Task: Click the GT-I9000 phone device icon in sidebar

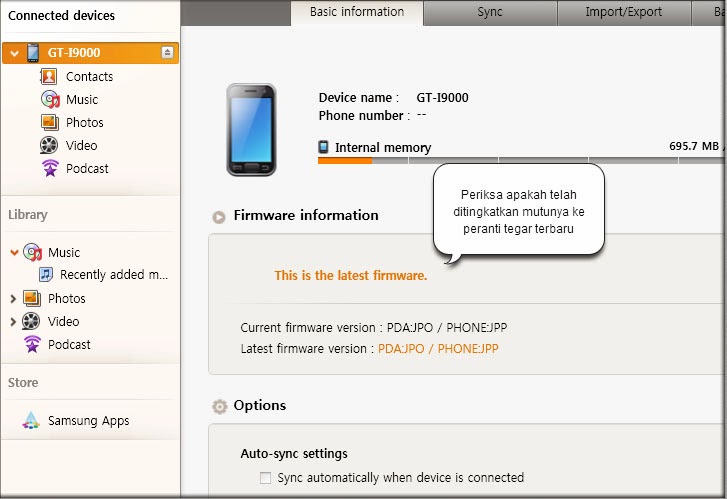Action: click(x=33, y=52)
